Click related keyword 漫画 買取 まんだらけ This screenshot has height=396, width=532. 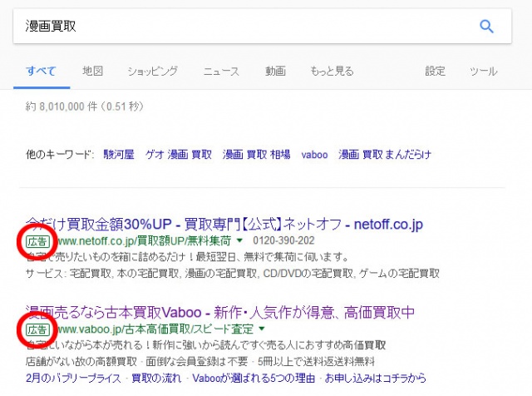coord(385,155)
